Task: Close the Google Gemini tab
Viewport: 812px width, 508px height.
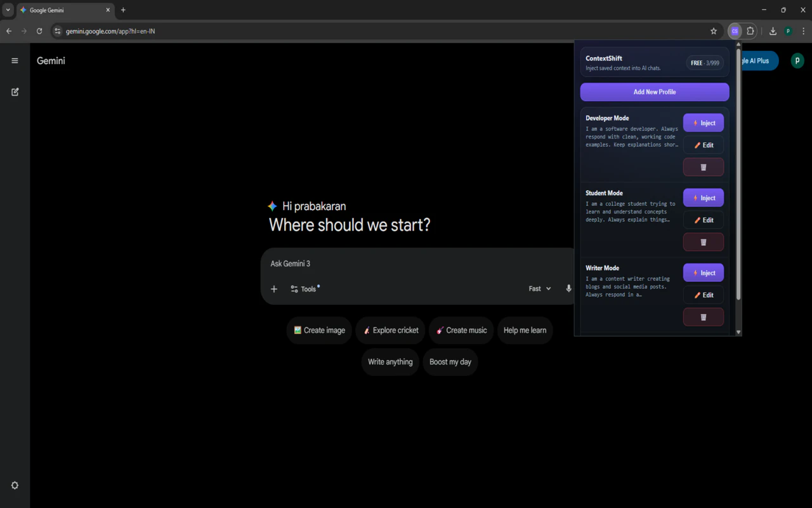Action: pyautogui.click(x=108, y=10)
